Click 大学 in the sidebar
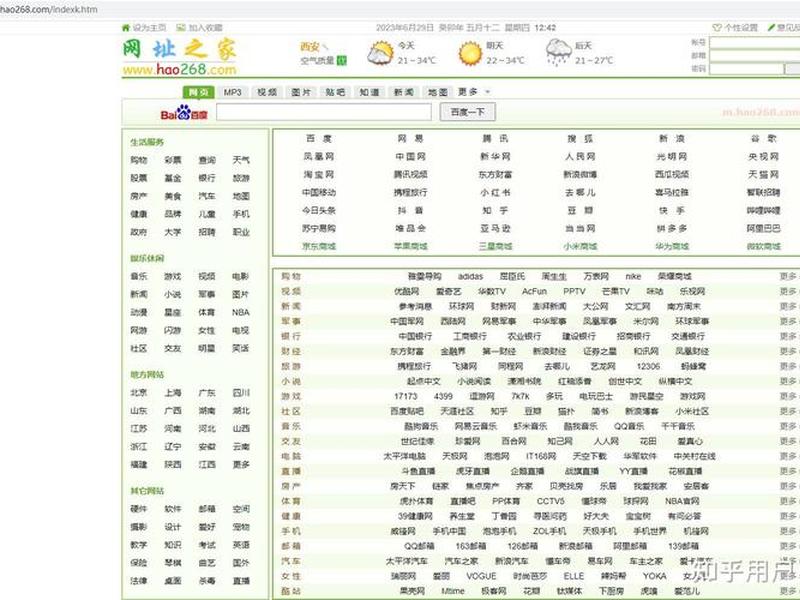 (172, 232)
